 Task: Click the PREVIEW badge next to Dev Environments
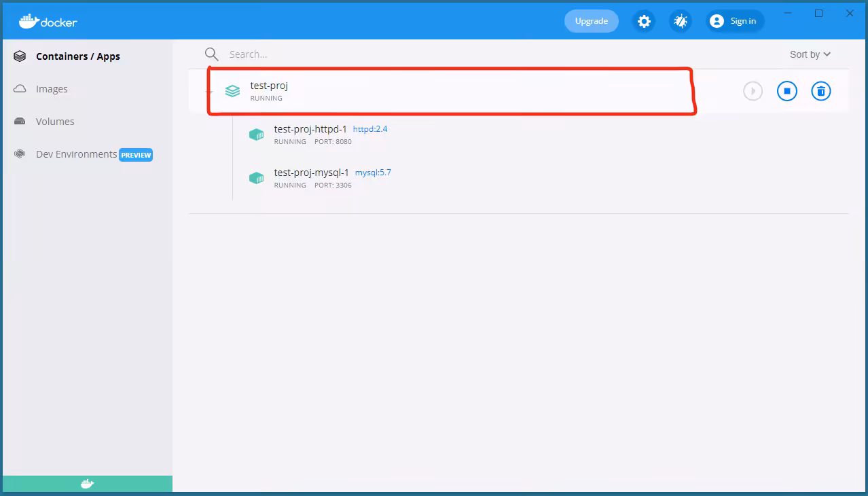(x=136, y=155)
